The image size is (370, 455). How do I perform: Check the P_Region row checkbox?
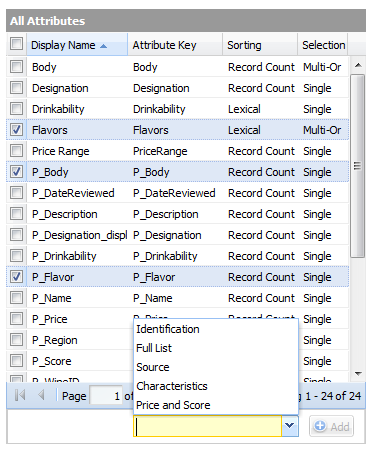pos(16,340)
